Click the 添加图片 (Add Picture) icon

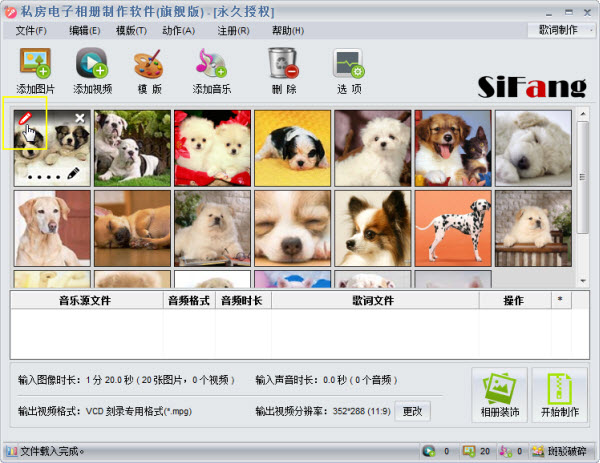(36, 64)
